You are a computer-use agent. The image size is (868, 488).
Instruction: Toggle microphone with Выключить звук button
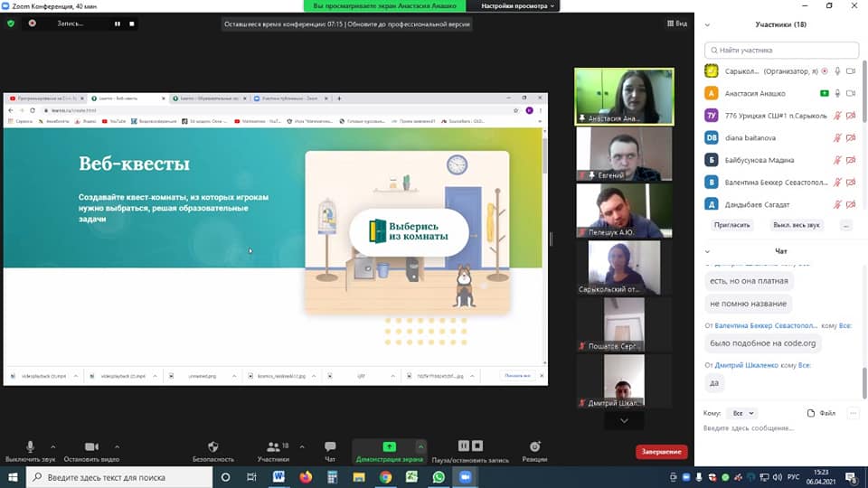pyautogui.click(x=30, y=447)
